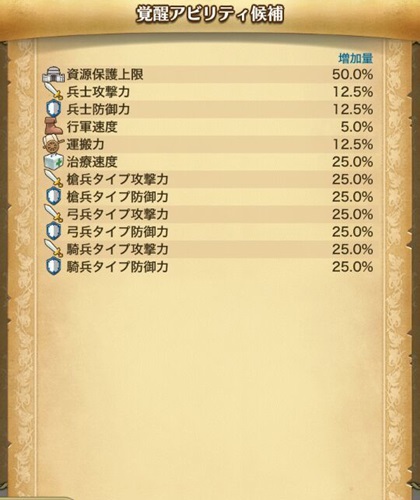Screen dimensions: 420x500
Task: Click the boot icon for 行軍速度
Action: [x=53, y=126]
